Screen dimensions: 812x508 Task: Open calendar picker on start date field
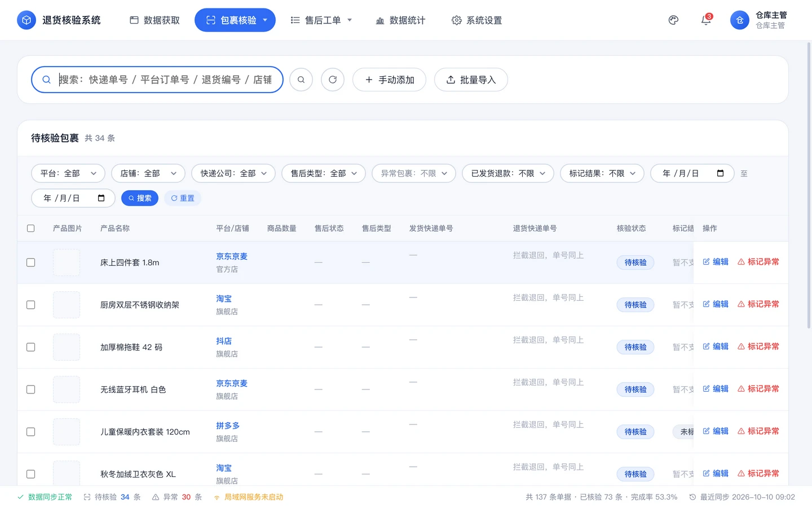(720, 173)
